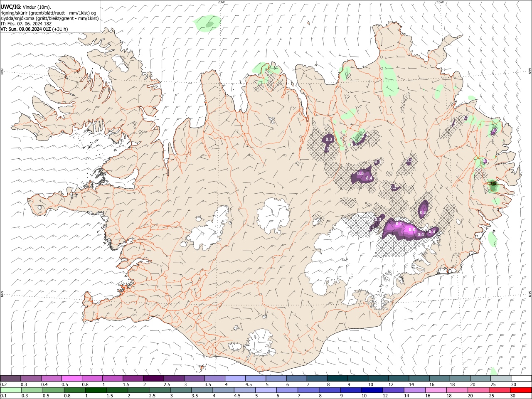The height and width of the screenshot is (399, 532).
Task: Click the light pink 16 swatch in the lower scale
Action: click(436, 390)
